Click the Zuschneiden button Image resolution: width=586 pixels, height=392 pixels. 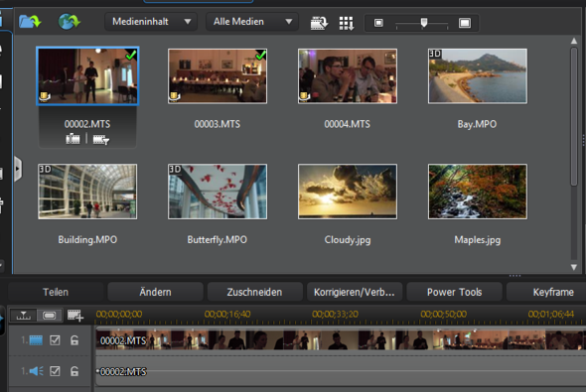[x=255, y=292]
